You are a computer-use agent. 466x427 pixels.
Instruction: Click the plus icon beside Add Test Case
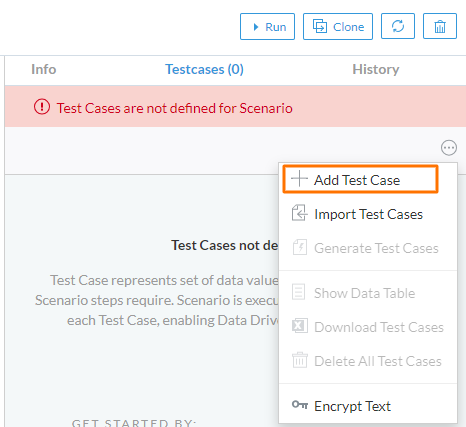[299, 179]
